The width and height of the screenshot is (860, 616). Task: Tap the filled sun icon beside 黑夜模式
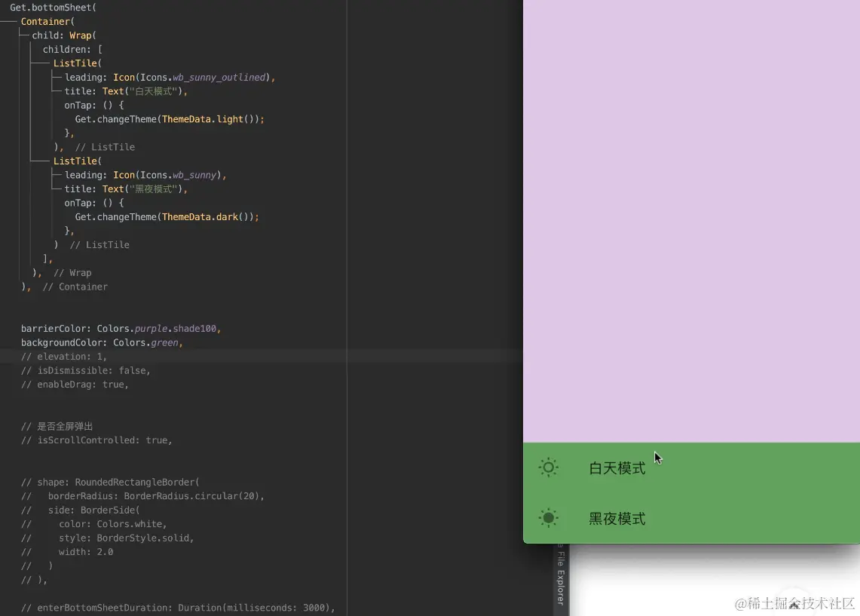548,518
